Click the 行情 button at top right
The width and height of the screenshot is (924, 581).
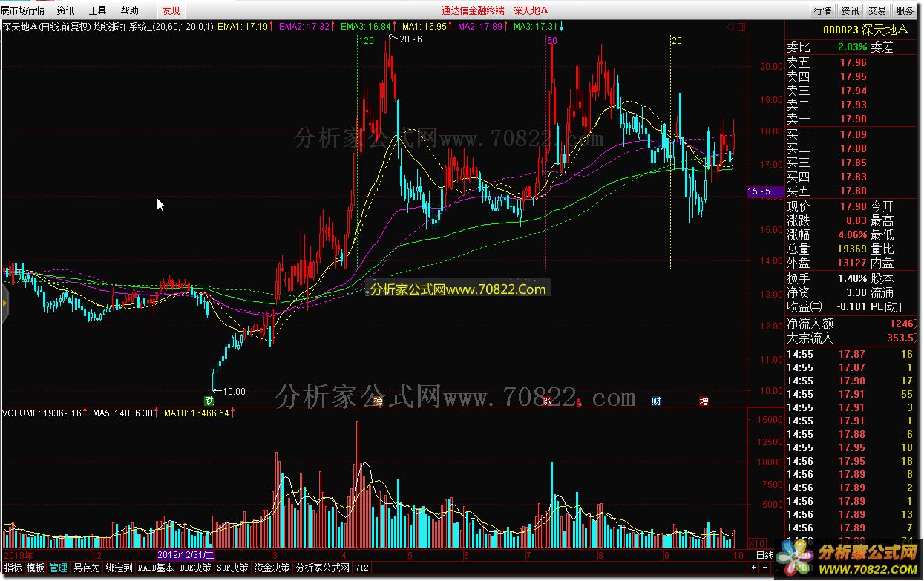823,10
